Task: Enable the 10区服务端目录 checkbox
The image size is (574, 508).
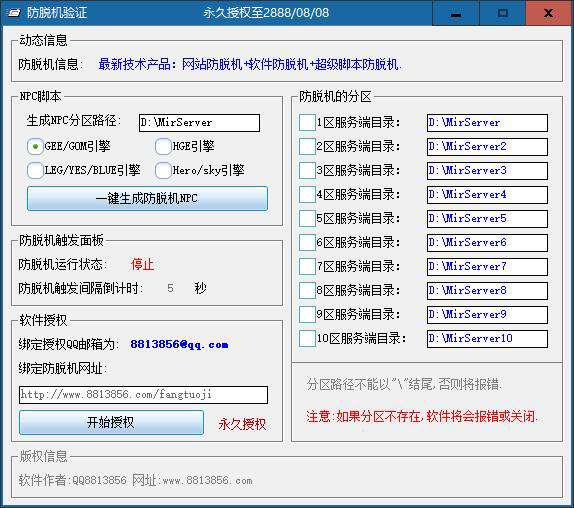Action: point(307,339)
